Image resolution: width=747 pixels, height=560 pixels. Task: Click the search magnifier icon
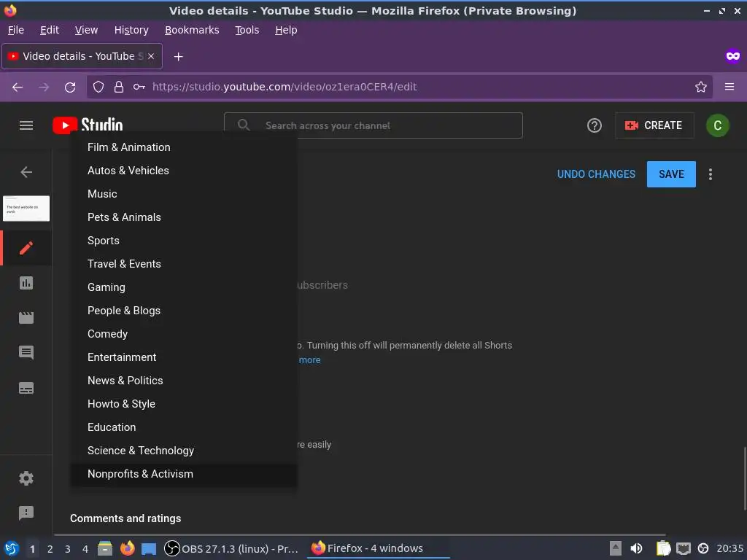click(244, 125)
